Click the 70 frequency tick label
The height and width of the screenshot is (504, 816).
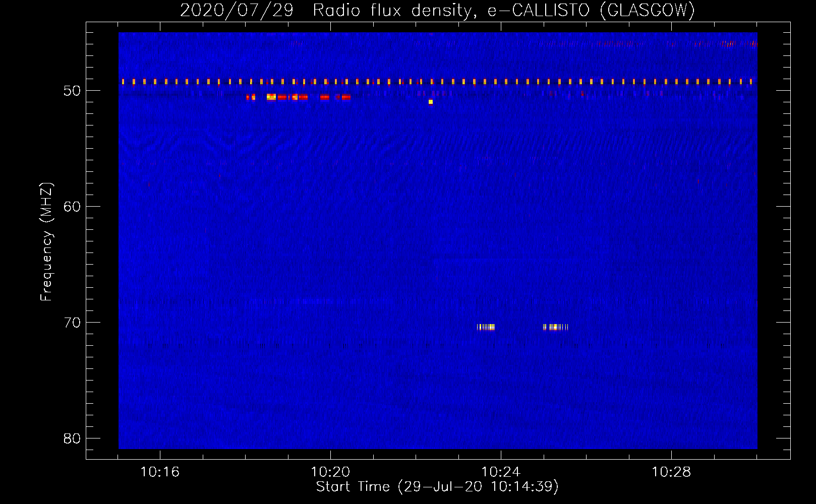(x=72, y=323)
